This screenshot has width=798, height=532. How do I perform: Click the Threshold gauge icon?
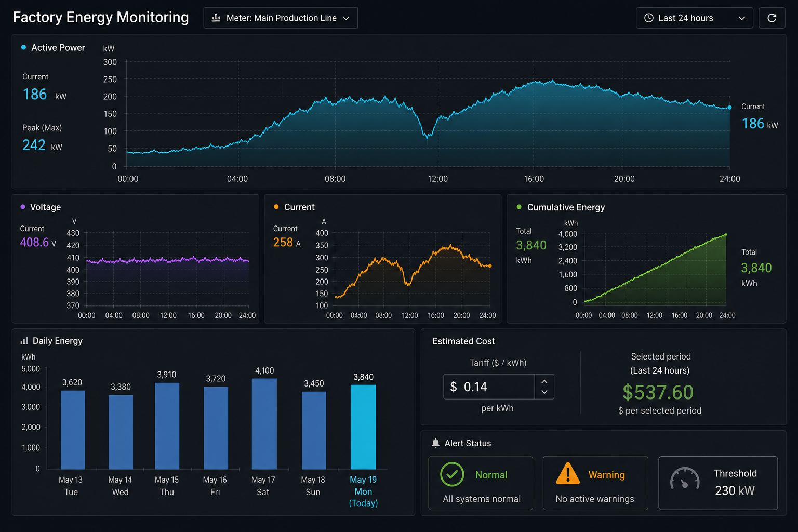[685, 478]
